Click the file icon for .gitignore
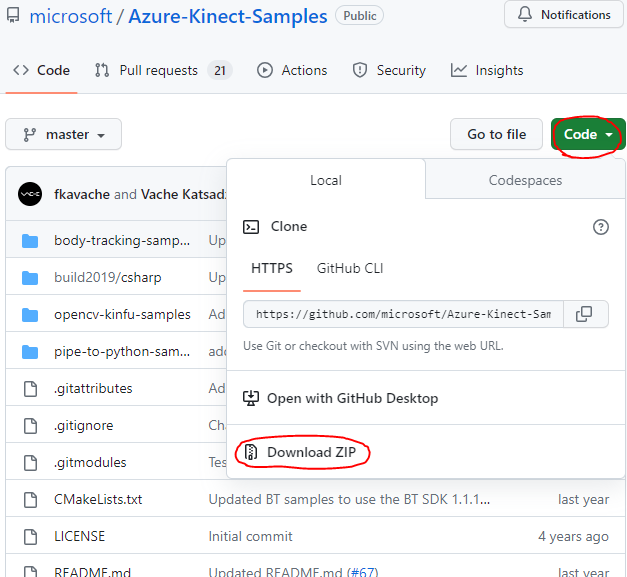 click(30, 426)
